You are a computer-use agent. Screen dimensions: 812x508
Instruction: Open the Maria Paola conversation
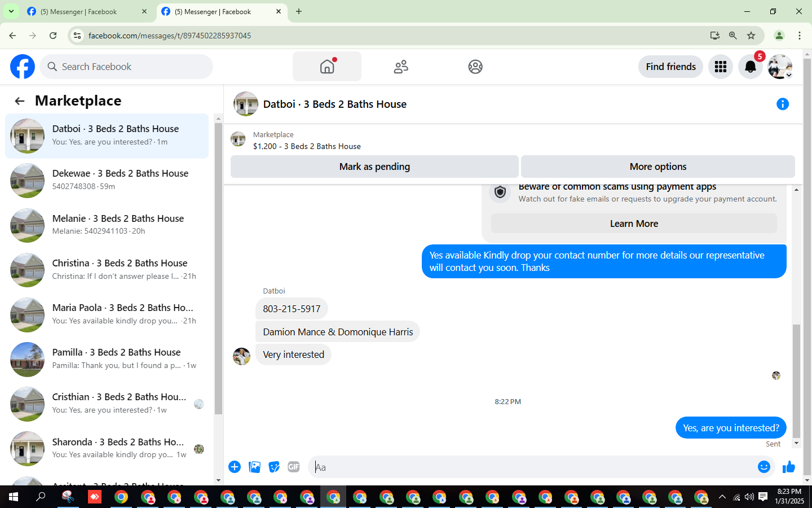pos(107,314)
